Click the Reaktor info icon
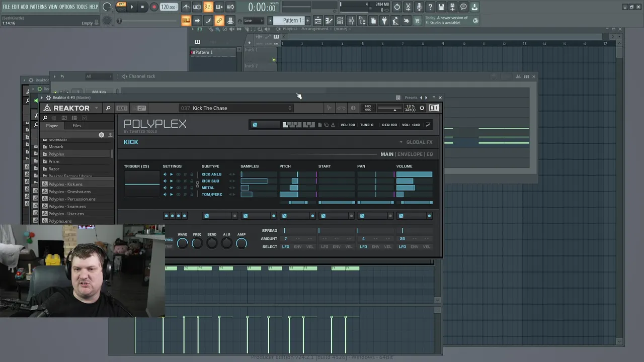The height and width of the screenshot is (362, 644). coord(353,108)
